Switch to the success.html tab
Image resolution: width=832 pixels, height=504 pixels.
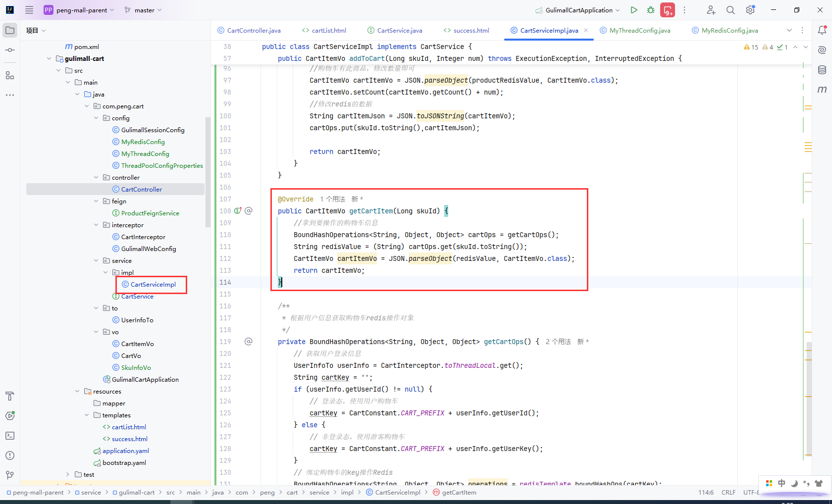coord(467,30)
